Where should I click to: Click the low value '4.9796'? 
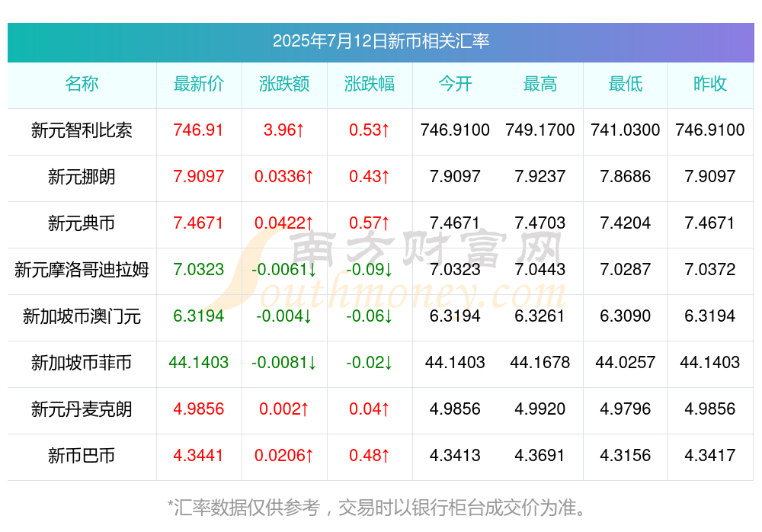click(626, 409)
